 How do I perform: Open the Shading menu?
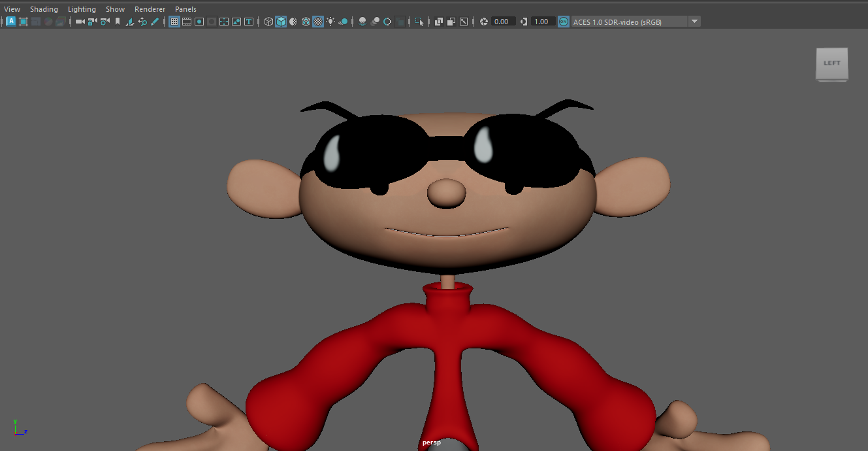click(44, 9)
